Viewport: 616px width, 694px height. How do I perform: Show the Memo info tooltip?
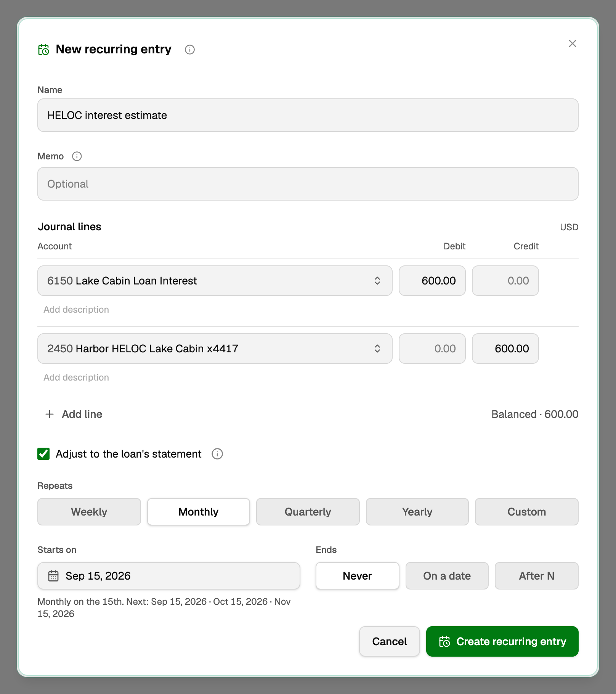point(77,156)
